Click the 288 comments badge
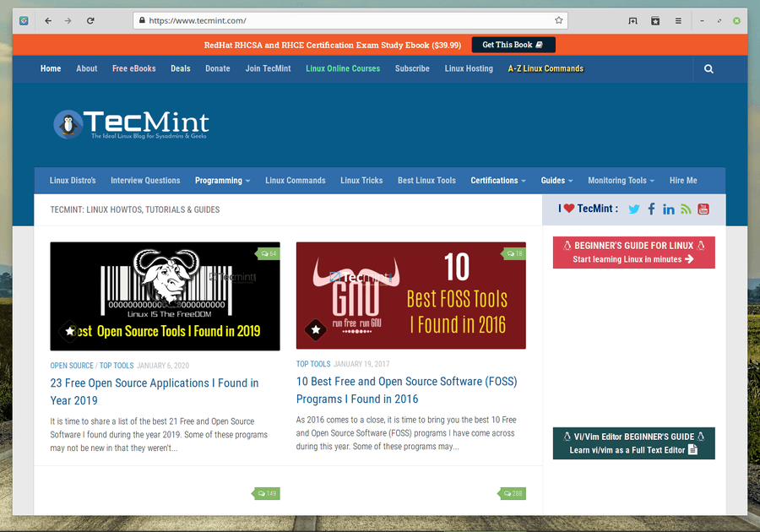760x532 pixels. (513, 493)
